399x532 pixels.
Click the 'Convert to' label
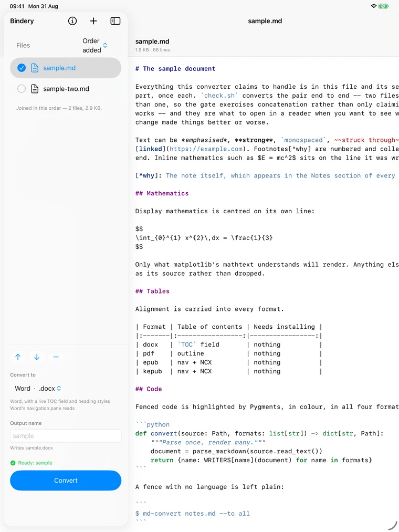click(x=23, y=375)
